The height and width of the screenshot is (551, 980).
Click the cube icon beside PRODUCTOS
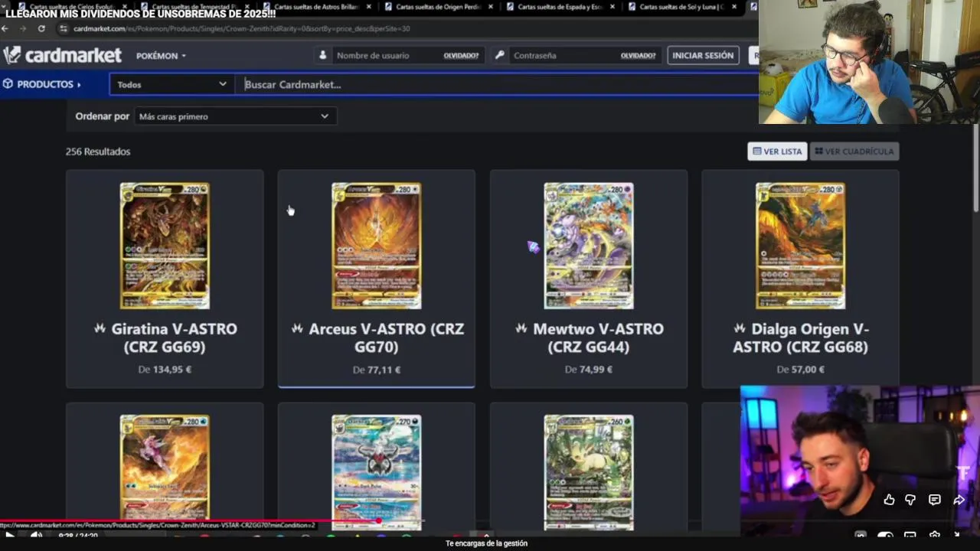point(8,84)
